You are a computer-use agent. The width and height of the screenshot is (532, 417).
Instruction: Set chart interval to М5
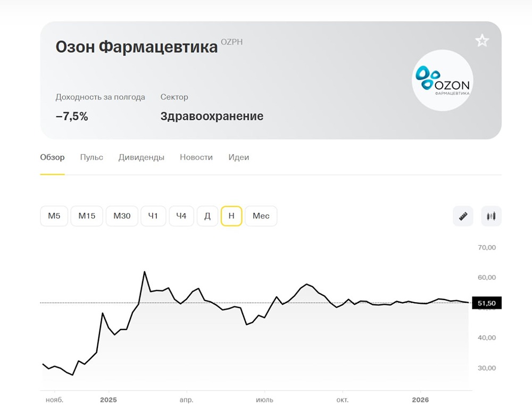coord(54,216)
